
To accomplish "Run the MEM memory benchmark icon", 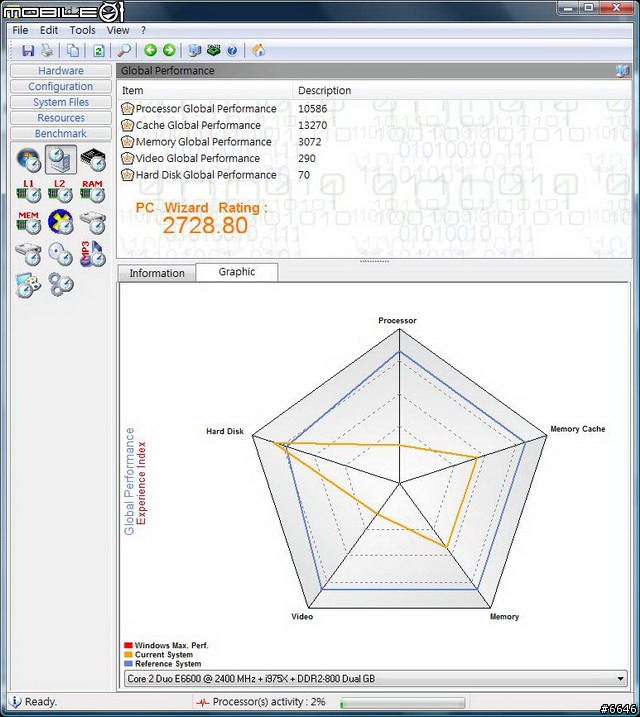I will point(29,223).
